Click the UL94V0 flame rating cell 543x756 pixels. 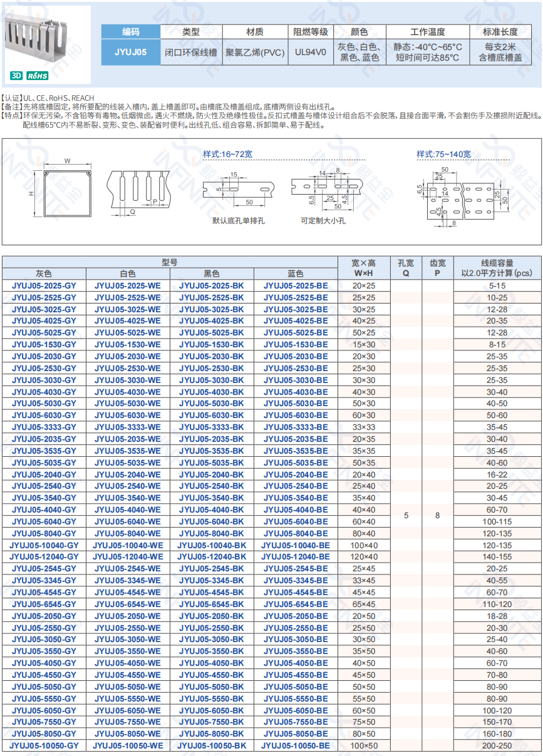pyautogui.click(x=311, y=53)
